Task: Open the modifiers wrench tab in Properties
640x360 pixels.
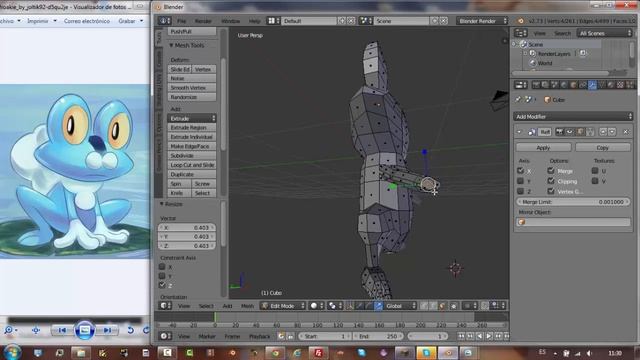Action: pos(592,85)
